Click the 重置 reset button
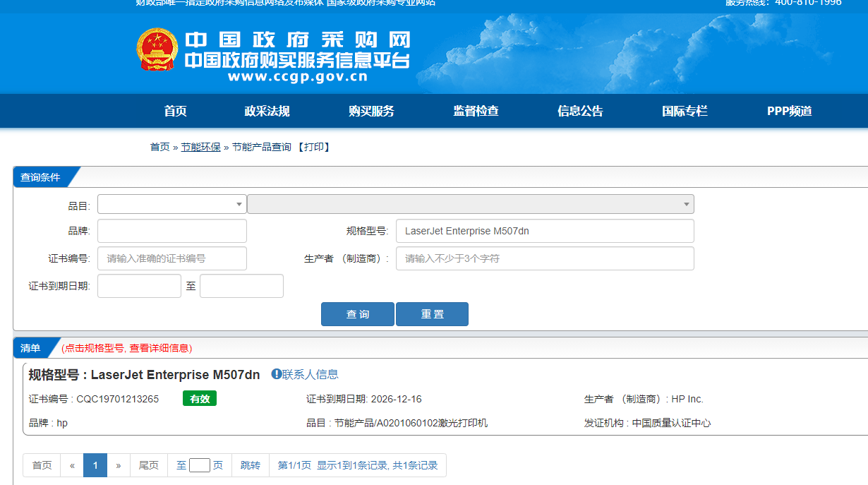 (x=432, y=314)
